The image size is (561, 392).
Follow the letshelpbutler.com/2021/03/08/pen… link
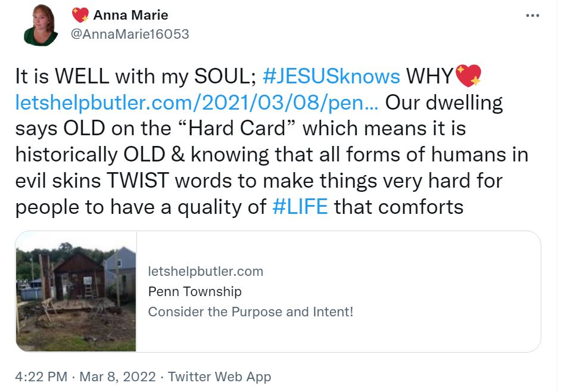pyautogui.click(x=197, y=103)
